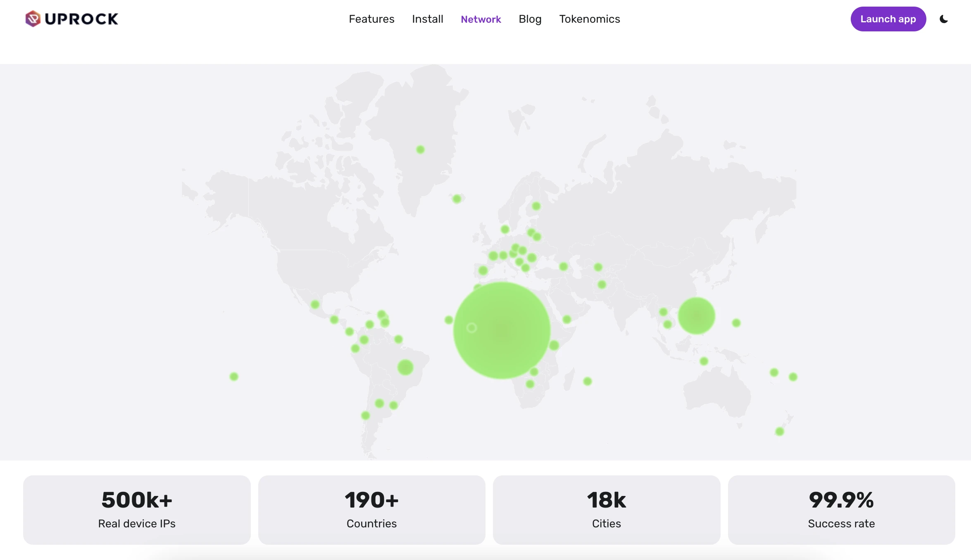Open the Features menu item
Image resolution: width=971 pixels, height=560 pixels.
point(371,19)
